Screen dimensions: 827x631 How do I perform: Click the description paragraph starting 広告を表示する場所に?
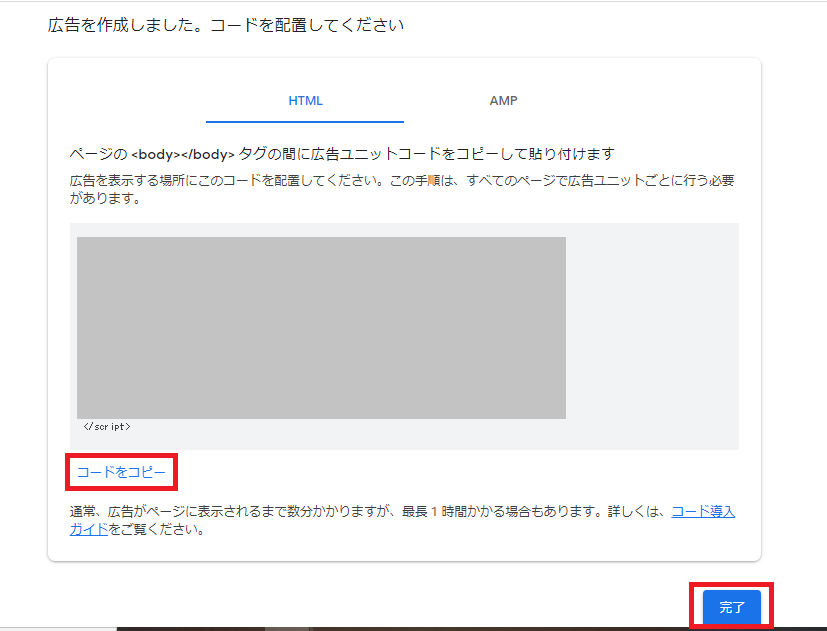402,189
